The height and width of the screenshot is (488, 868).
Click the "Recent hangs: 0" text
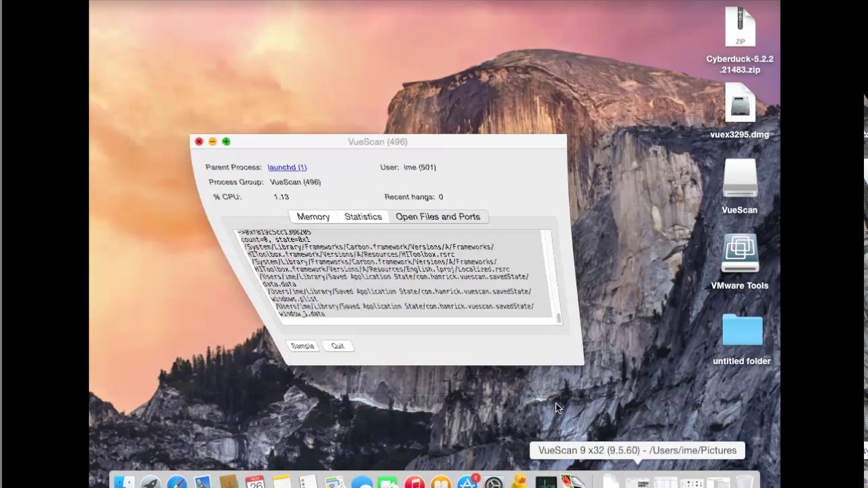414,197
